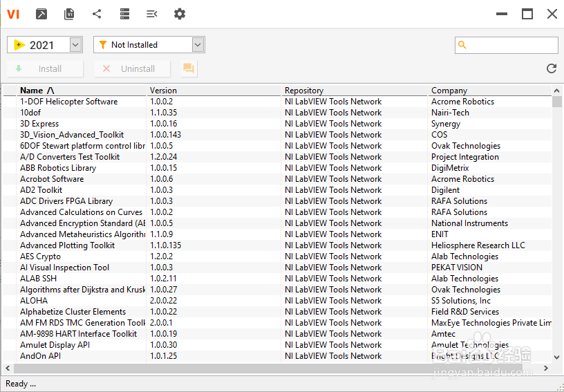Select AndOn API package
This screenshot has width=564, height=392.
point(277,355)
